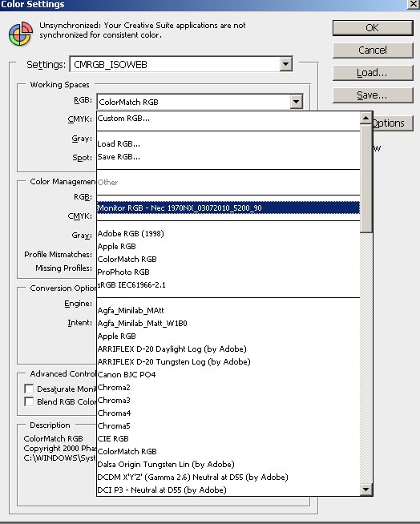Select ARRIFLEX D-20 Daylight Log profile
The height and width of the screenshot is (524, 420).
point(228,349)
